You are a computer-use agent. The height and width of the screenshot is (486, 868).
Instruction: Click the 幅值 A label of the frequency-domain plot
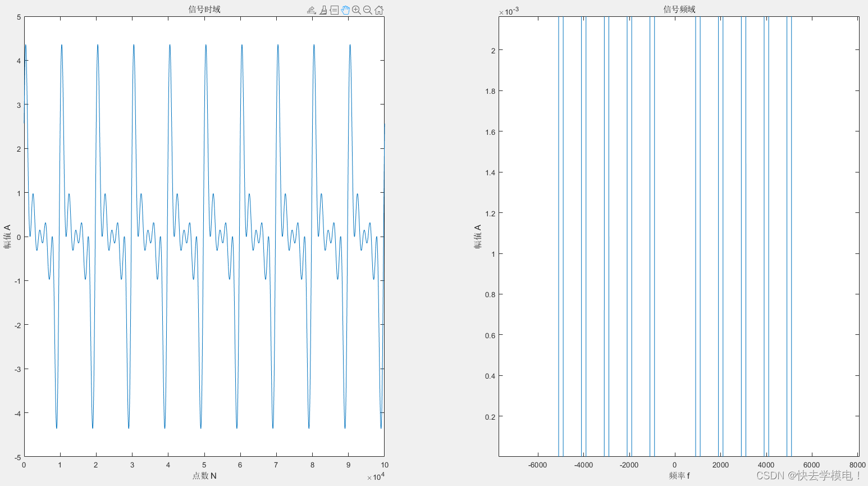[478, 237]
